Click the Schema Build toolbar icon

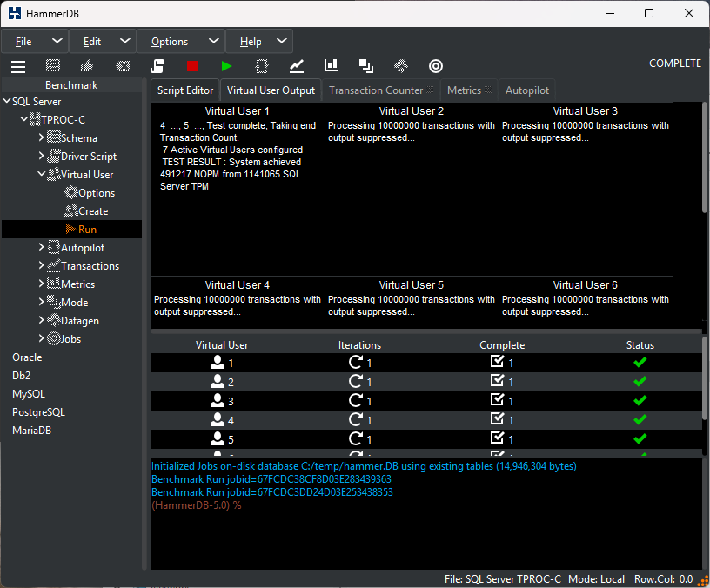click(x=53, y=66)
